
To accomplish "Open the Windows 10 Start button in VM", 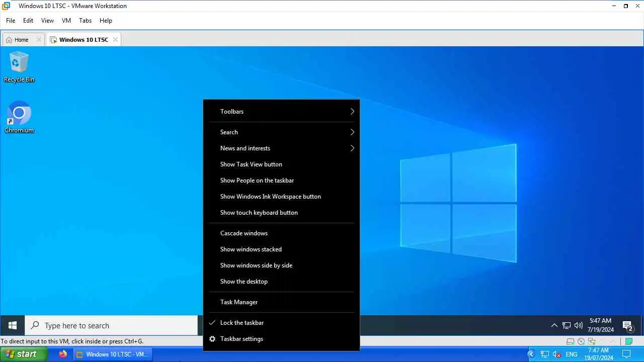I will [x=13, y=325].
